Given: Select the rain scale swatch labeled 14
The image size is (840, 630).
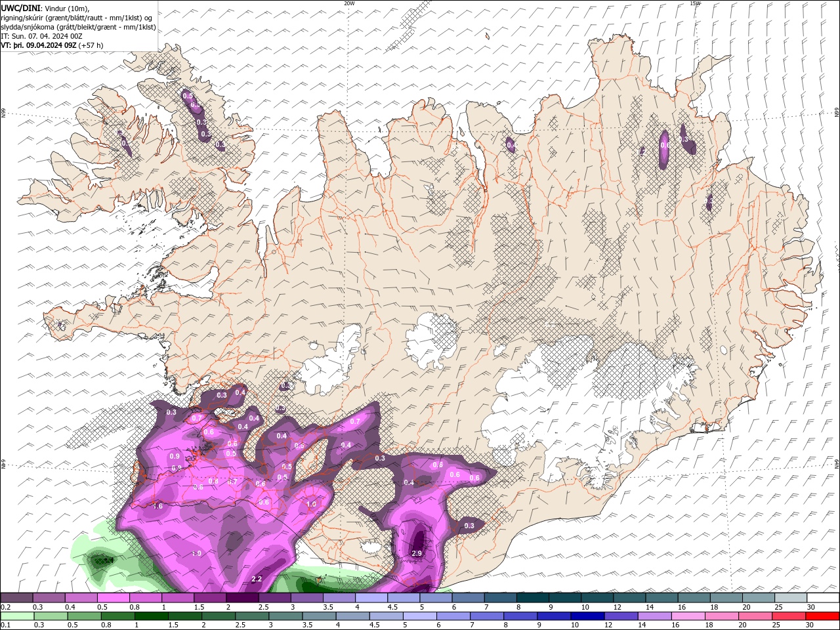Looking at the screenshot, I should point(654,616).
